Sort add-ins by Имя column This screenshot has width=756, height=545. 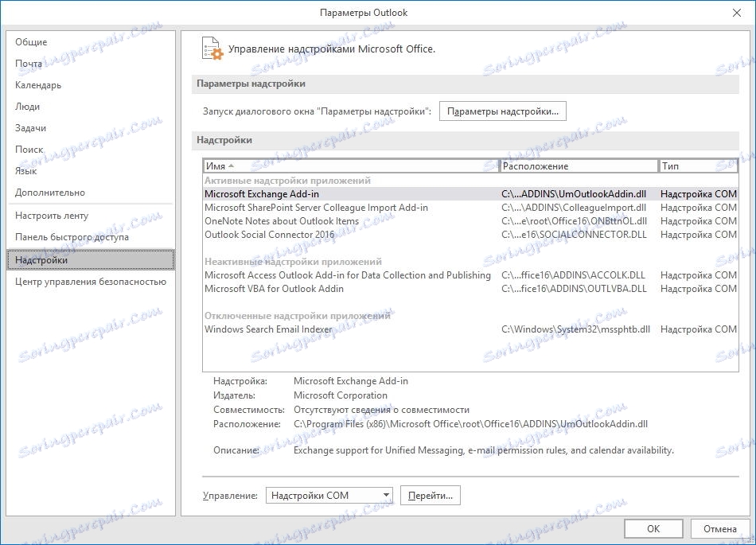pyautogui.click(x=351, y=166)
